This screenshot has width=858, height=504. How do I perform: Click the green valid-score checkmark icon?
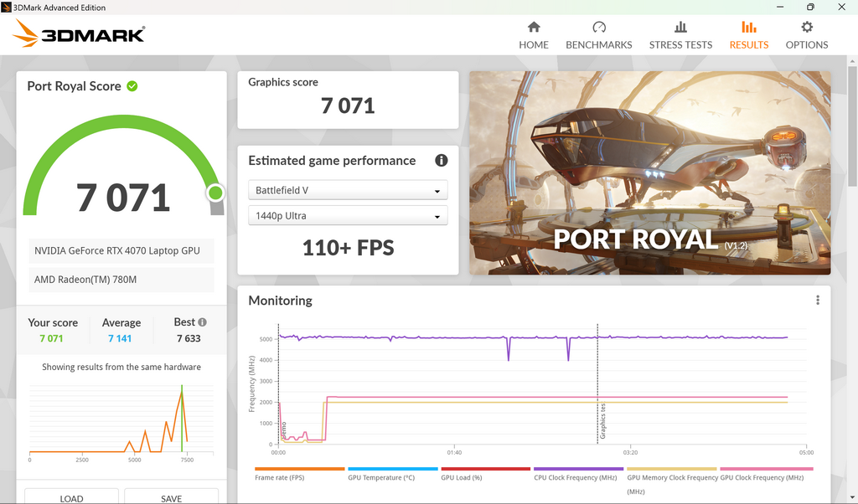(x=132, y=86)
